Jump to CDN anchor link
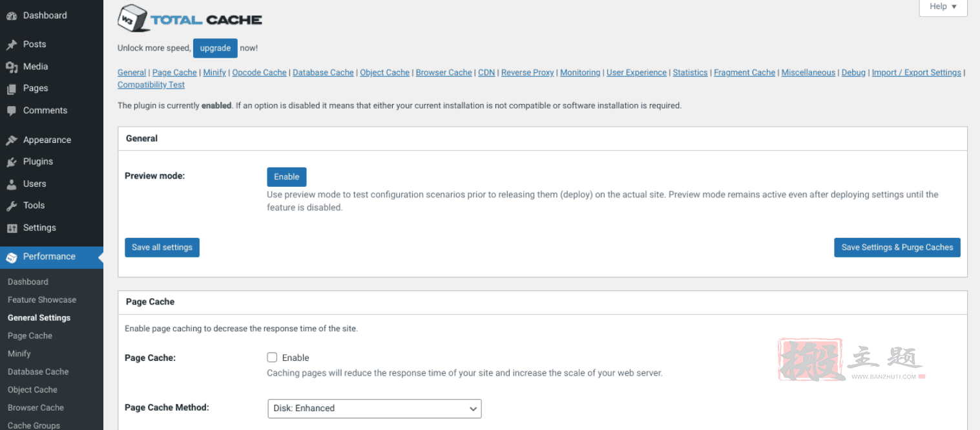980x430 pixels. [486, 73]
